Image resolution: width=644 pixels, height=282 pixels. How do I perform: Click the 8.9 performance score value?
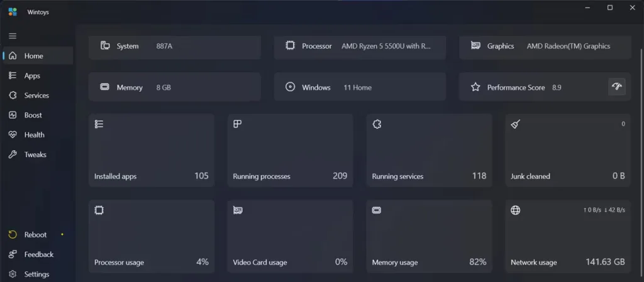tap(557, 87)
